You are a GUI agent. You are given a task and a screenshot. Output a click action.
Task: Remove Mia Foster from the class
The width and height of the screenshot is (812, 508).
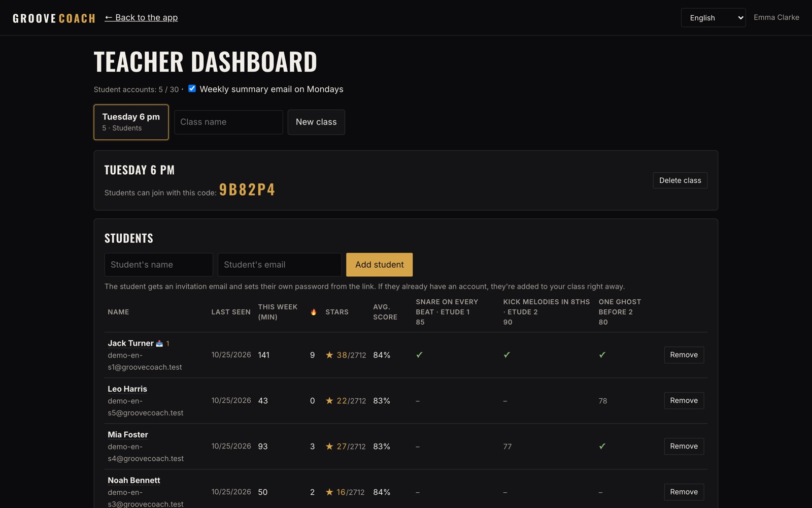(x=684, y=446)
